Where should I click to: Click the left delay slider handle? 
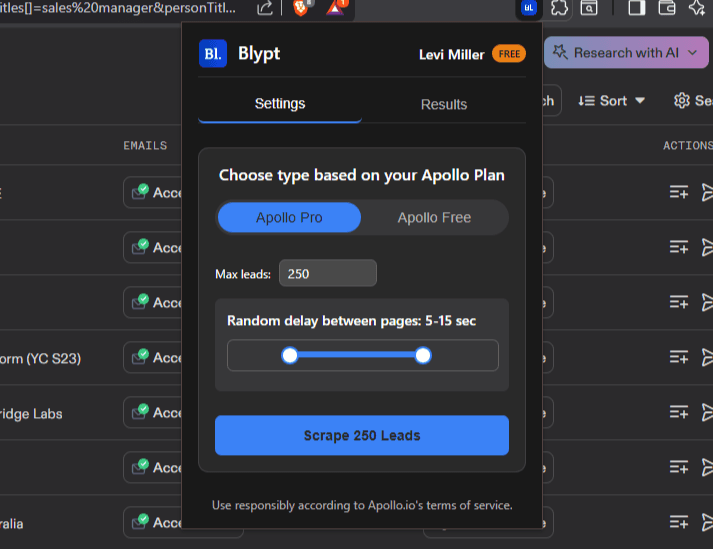(x=290, y=355)
